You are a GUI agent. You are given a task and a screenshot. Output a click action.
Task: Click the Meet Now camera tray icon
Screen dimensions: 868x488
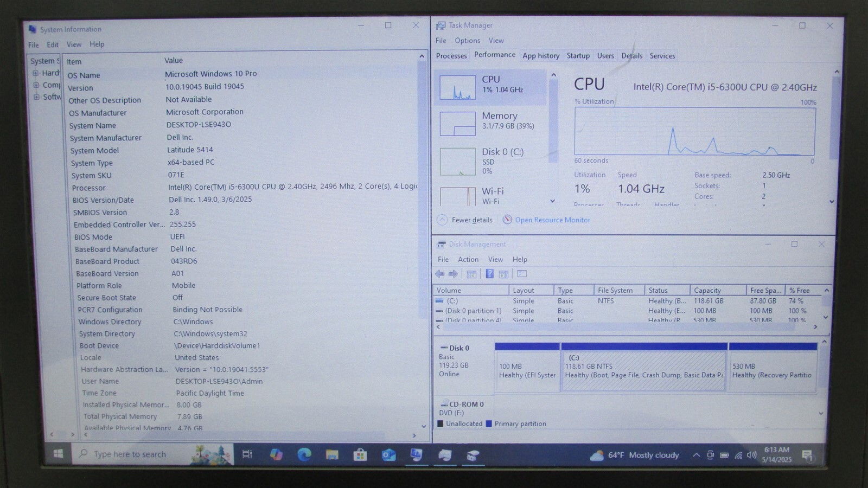click(x=710, y=455)
